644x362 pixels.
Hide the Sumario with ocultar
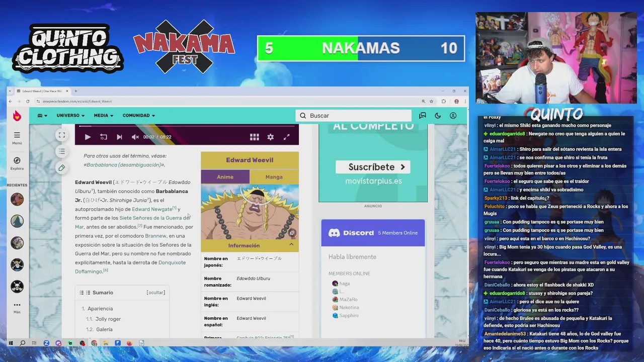pyautogui.click(x=155, y=293)
